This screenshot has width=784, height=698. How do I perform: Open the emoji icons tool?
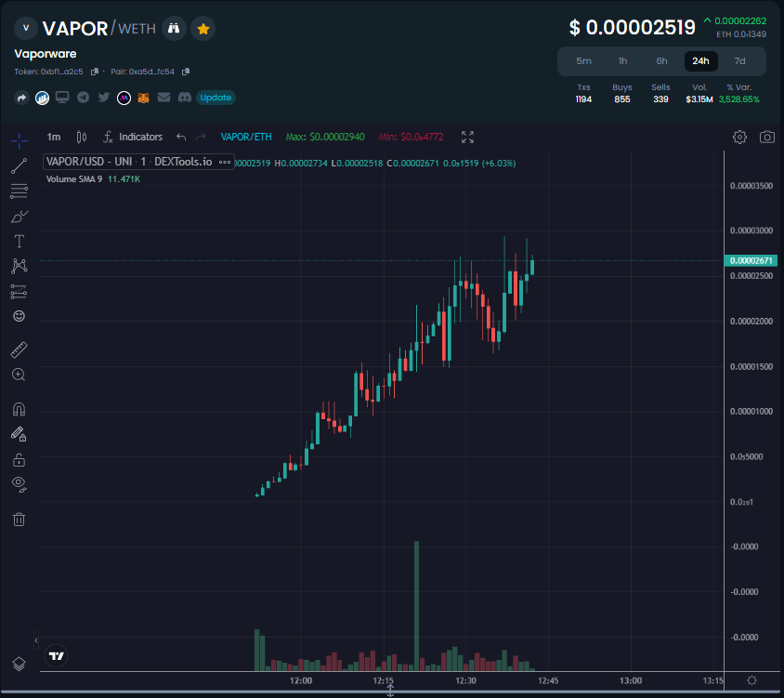click(x=19, y=316)
